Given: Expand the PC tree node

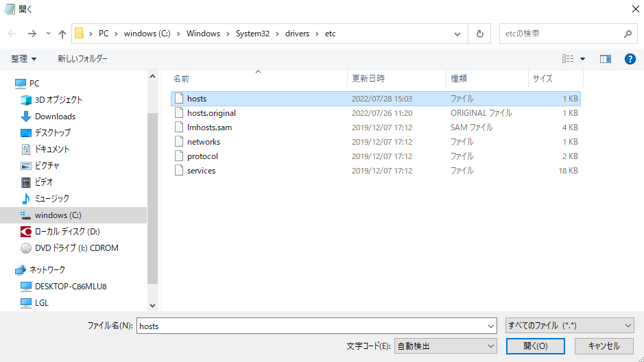Looking at the screenshot, I should click(7, 84).
